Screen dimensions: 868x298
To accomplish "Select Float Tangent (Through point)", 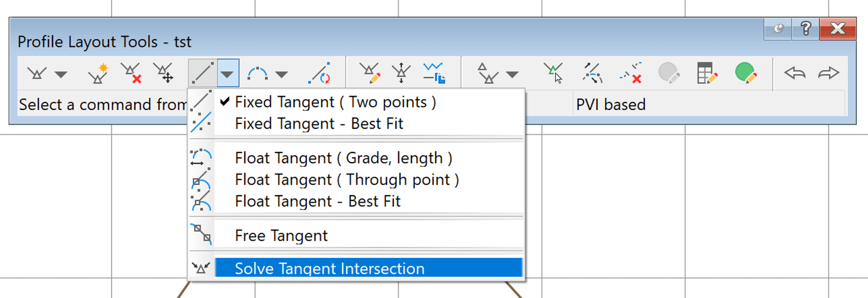I will click(x=347, y=179).
